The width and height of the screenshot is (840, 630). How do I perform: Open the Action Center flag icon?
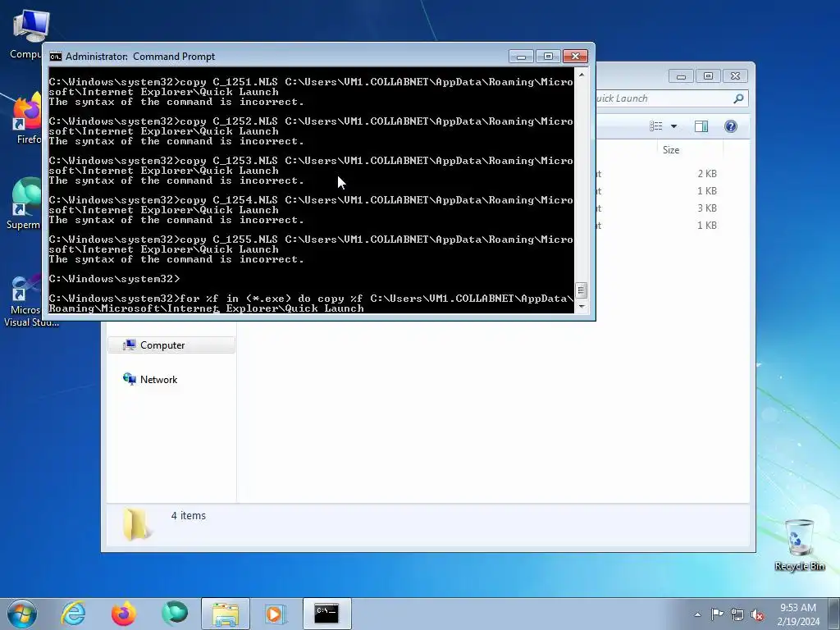click(717, 614)
